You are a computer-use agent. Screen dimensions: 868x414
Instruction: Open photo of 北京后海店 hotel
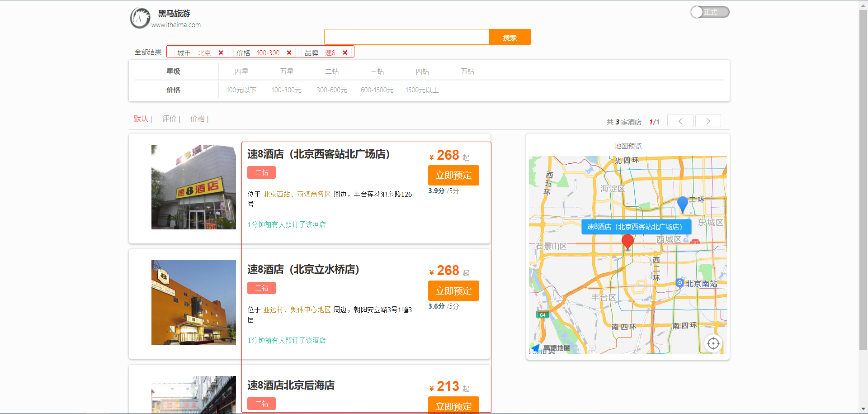(x=193, y=395)
